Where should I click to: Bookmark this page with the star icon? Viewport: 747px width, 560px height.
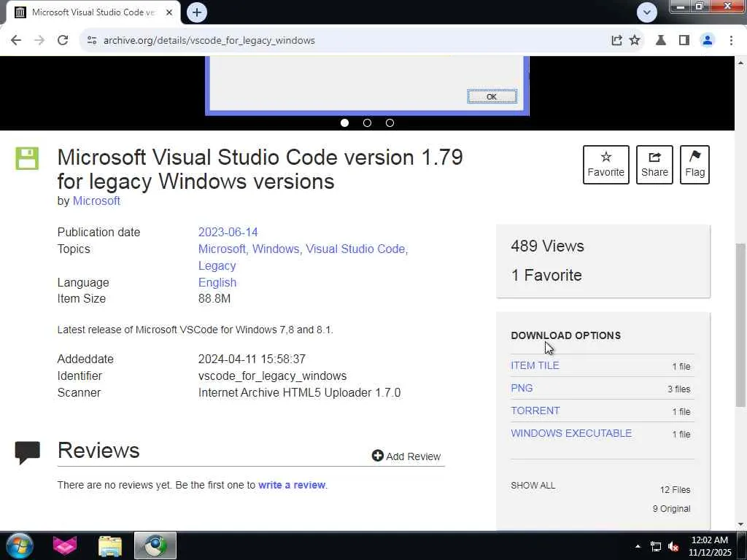click(635, 41)
